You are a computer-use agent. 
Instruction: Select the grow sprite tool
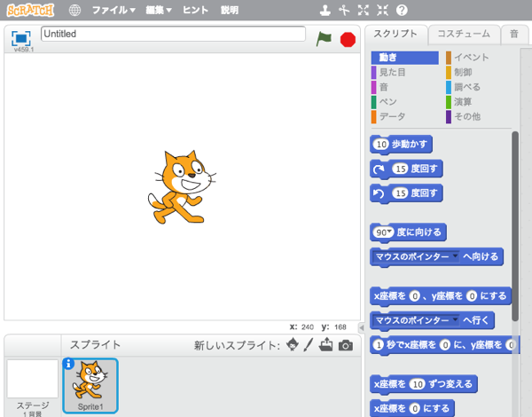(x=363, y=10)
